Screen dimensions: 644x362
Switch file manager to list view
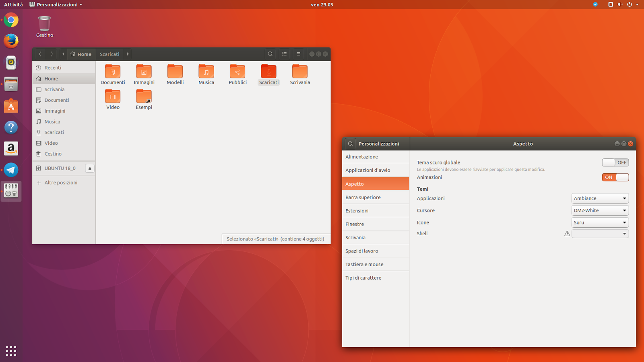[x=284, y=54]
